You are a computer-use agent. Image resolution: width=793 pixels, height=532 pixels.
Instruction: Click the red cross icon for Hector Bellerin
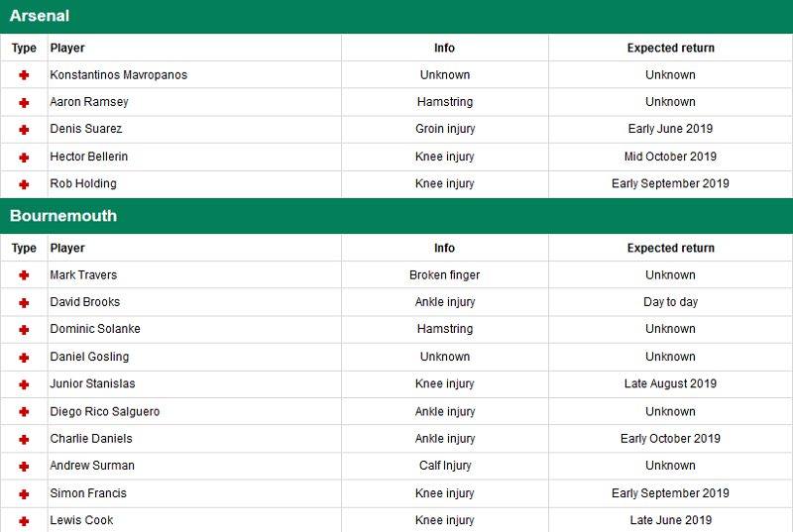(24, 157)
